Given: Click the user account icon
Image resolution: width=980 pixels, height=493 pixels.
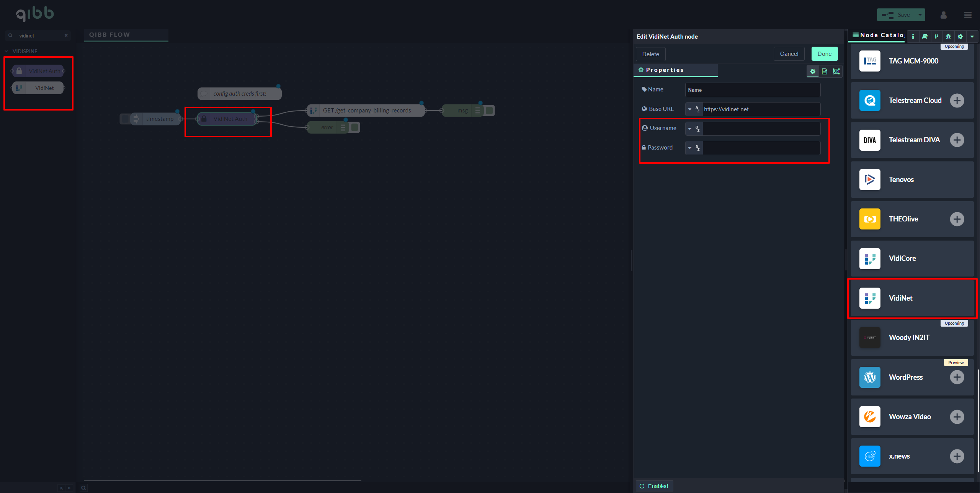Looking at the screenshot, I should click(944, 15).
